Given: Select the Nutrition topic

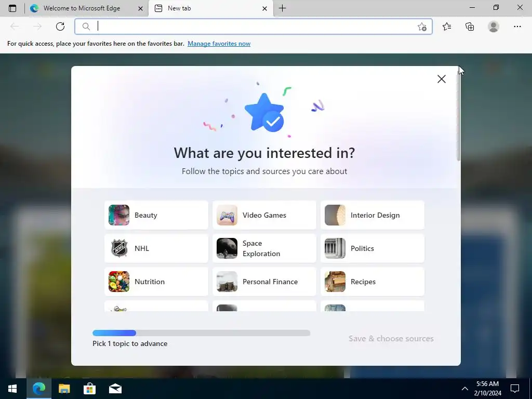Looking at the screenshot, I should [156, 282].
